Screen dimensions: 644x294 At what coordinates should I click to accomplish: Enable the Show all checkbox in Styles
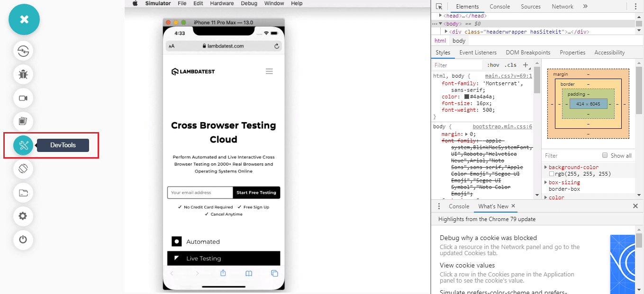click(605, 155)
